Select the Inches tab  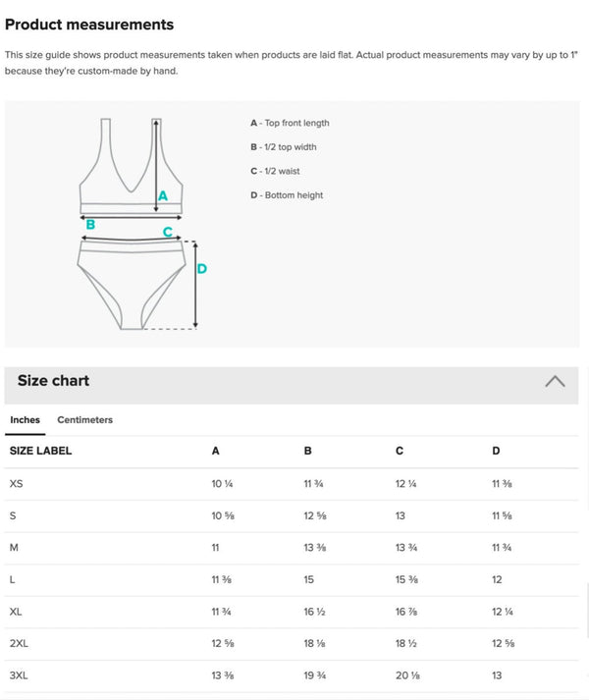pos(25,420)
